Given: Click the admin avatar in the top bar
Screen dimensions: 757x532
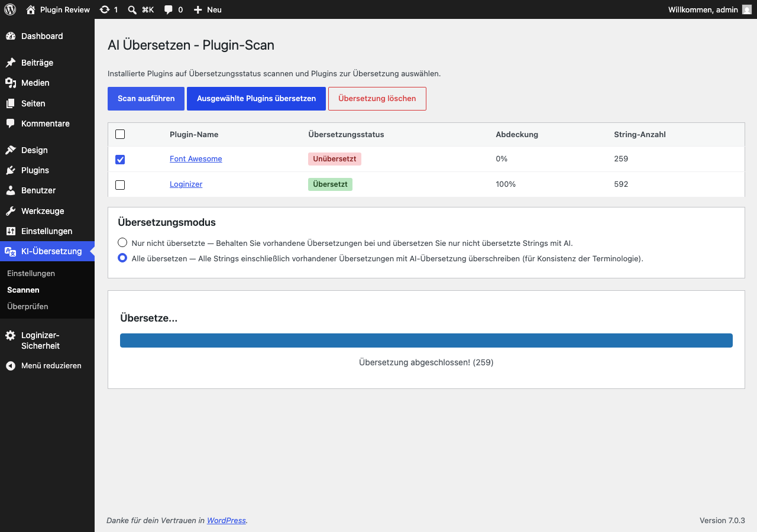Looking at the screenshot, I should [x=747, y=9].
